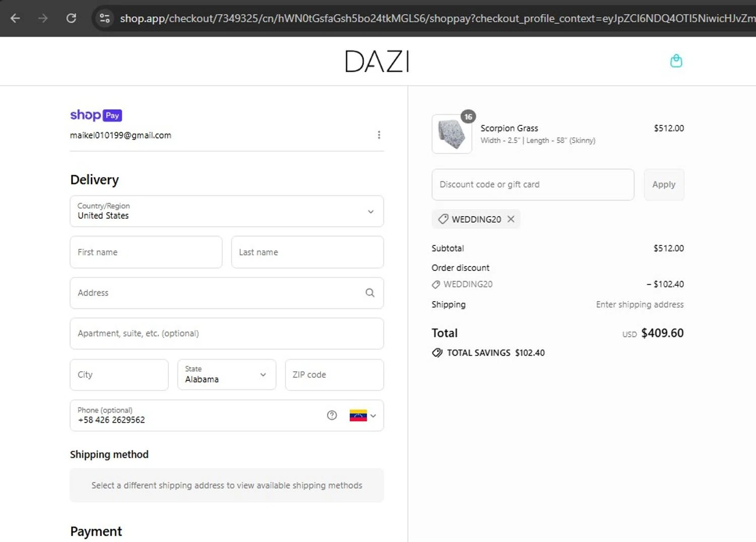Focus the Last name field
This screenshot has height=542, width=756.
tap(307, 252)
